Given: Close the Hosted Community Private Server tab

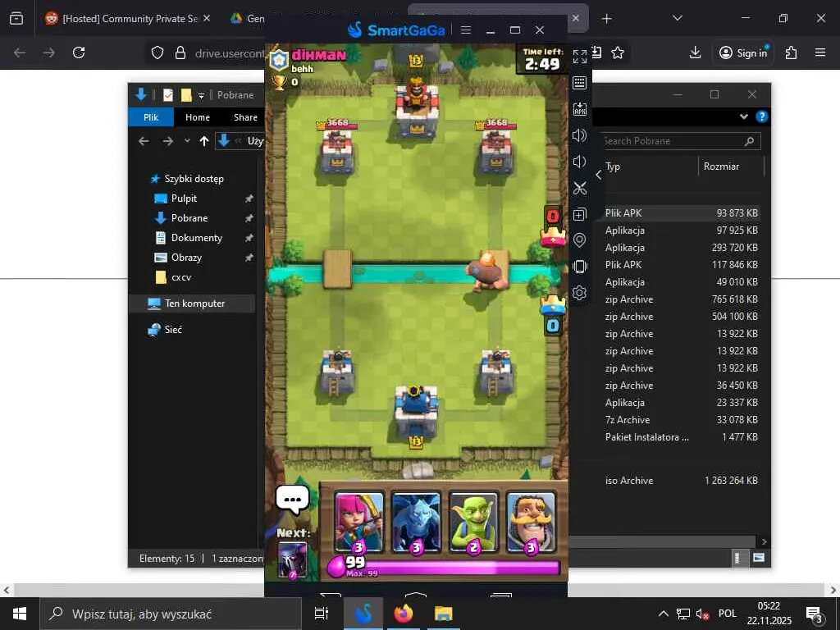Looking at the screenshot, I should point(207,18).
